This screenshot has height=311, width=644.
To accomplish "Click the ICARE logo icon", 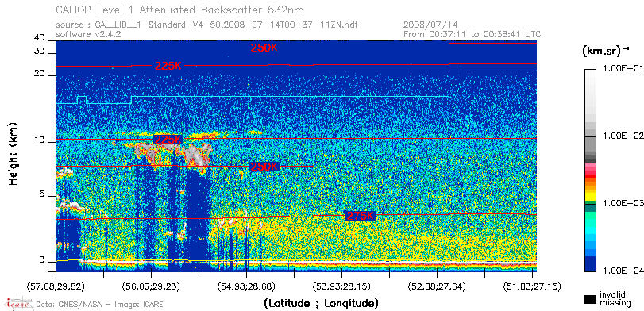I will (x=17, y=303).
